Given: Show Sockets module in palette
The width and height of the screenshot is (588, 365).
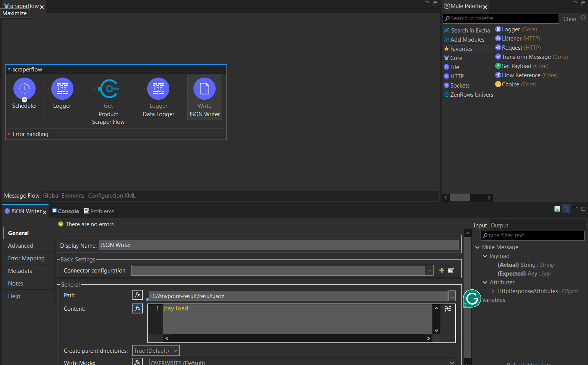Looking at the screenshot, I should click(456, 86).
